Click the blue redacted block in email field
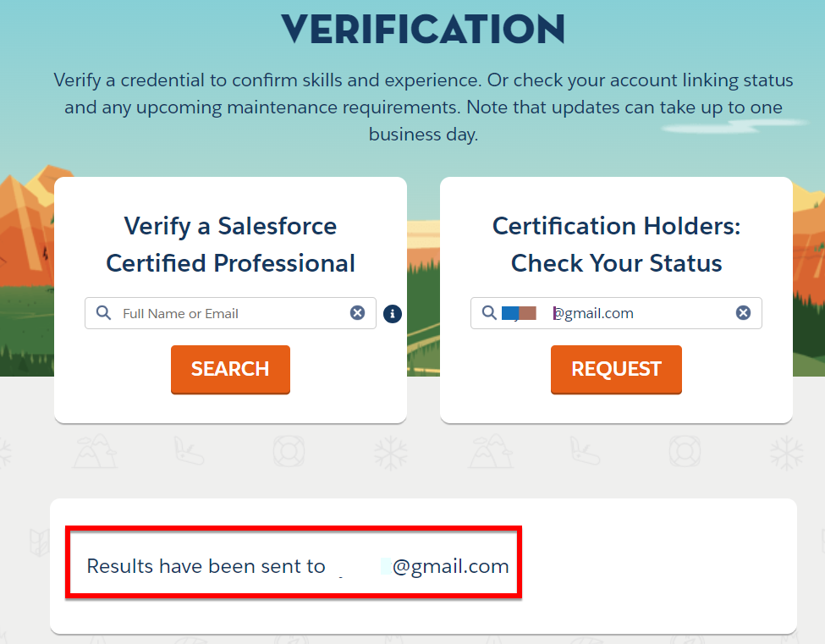Image resolution: width=825 pixels, height=644 pixels. tap(510, 313)
